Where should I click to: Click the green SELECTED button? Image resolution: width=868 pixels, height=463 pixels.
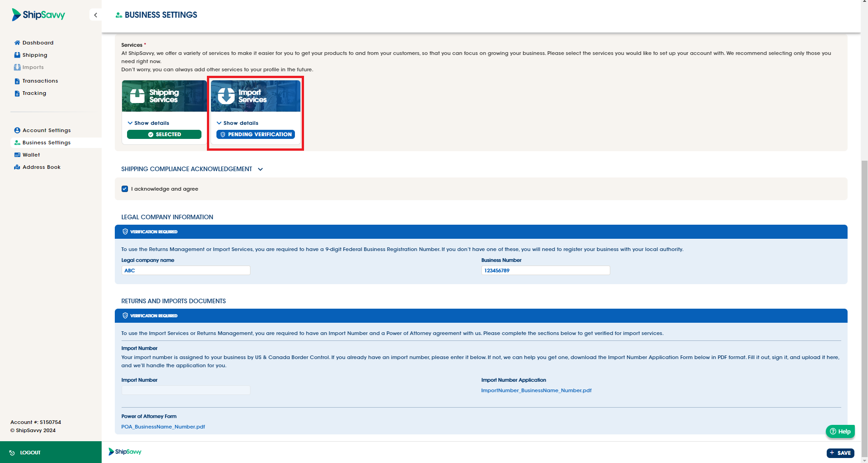coord(164,134)
